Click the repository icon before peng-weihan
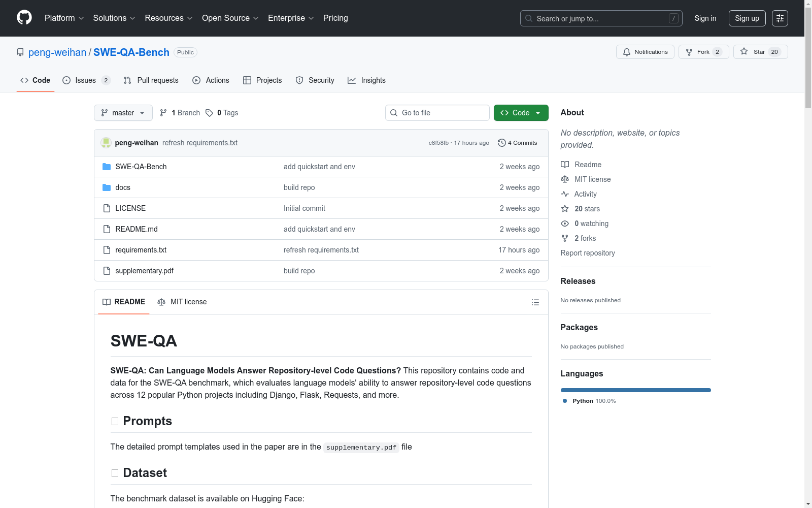Viewport: 812px width, 508px height. 20,52
